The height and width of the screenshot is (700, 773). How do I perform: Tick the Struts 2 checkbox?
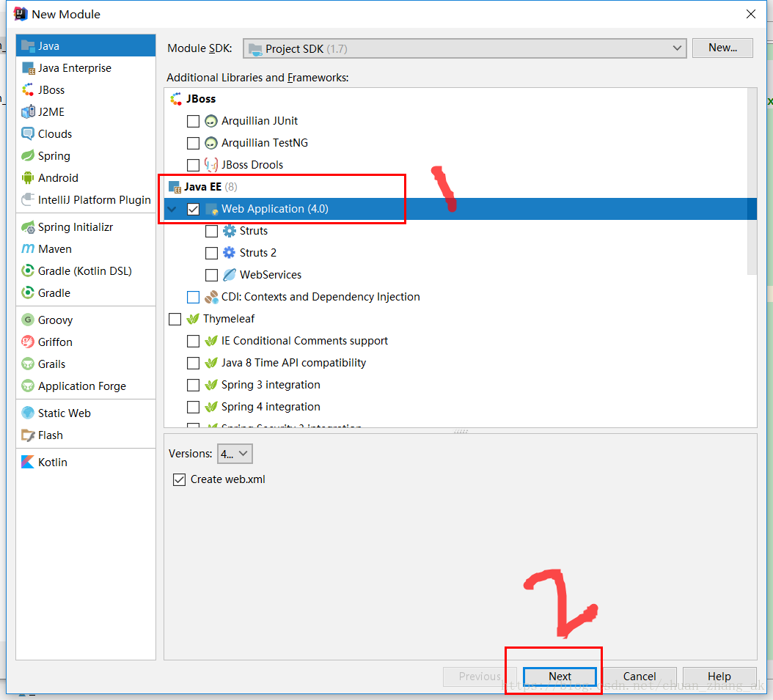coord(211,253)
